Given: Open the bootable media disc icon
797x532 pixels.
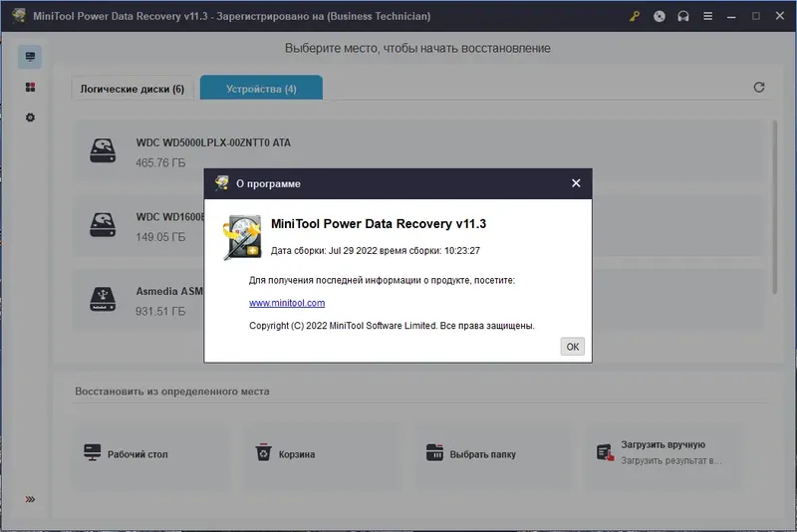Looking at the screenshot, I should tap(660, 16).
